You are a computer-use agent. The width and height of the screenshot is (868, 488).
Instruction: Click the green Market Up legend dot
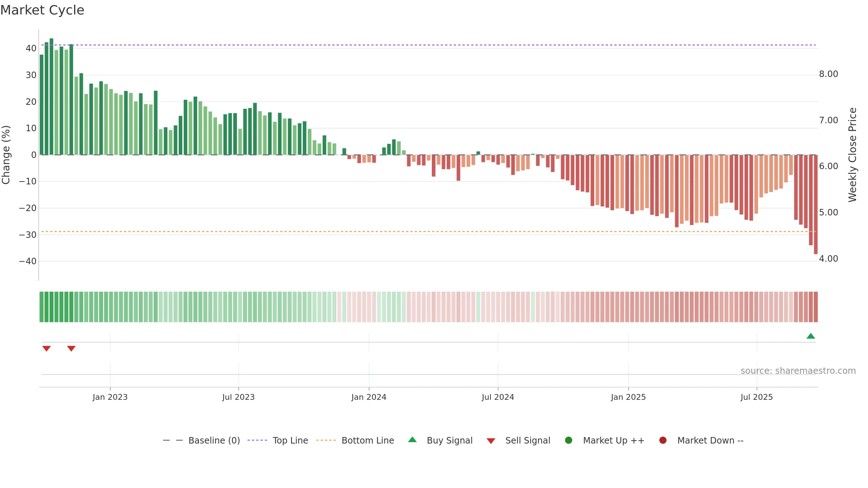coord(569,440)
